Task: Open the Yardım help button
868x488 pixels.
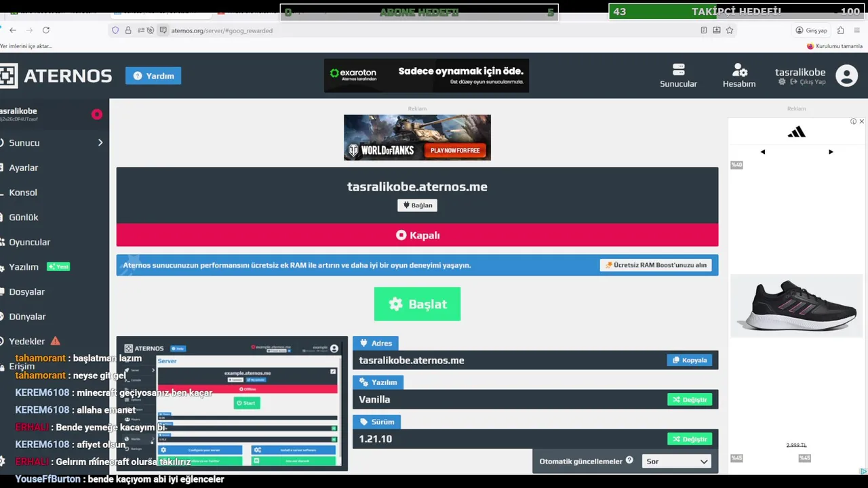Action: coord(153,76)
